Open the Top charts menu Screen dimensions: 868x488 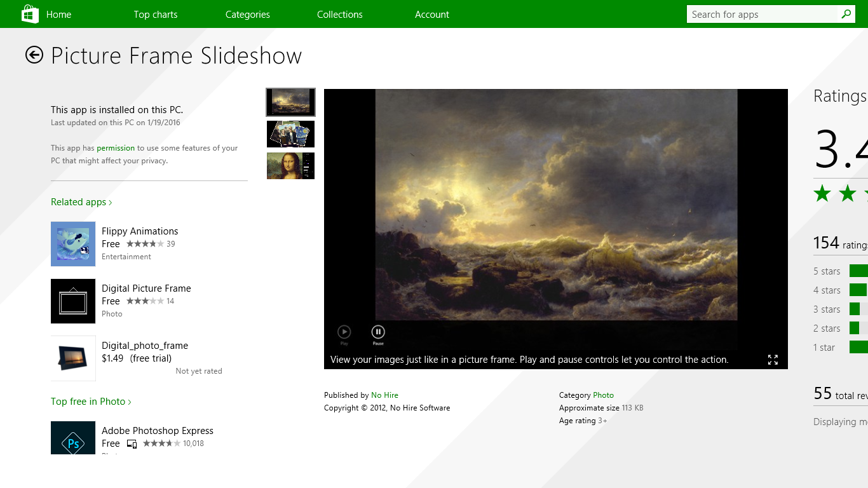[156, 14]
